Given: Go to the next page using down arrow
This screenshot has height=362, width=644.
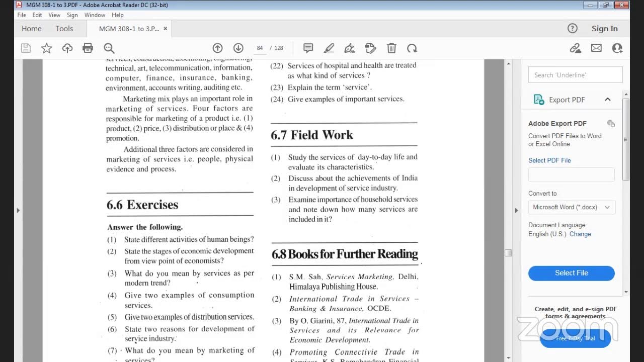Looking at the screenshot, I should pyautogui.click(x=238, y=48).
